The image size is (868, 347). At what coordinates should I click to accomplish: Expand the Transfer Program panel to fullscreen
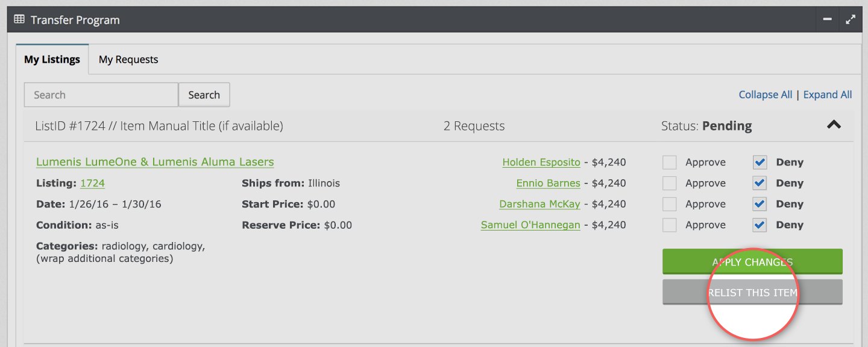click(851, 20)
